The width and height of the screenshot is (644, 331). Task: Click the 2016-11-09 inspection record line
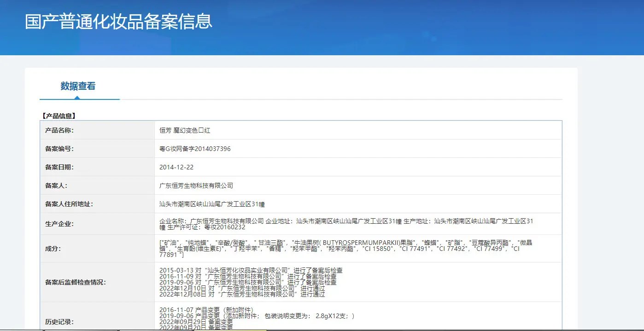pyautogui.click(x=248, y=276)
